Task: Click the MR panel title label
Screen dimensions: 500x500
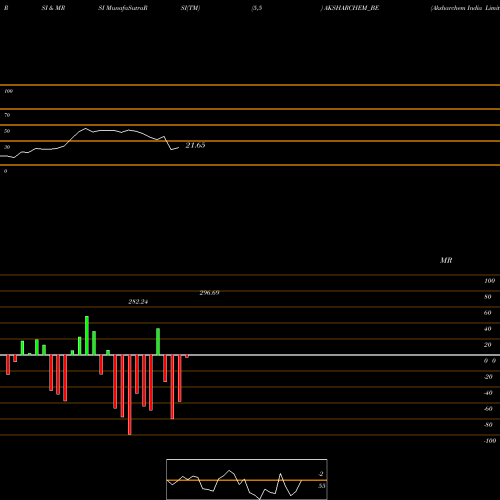Action: pos(446,260)
